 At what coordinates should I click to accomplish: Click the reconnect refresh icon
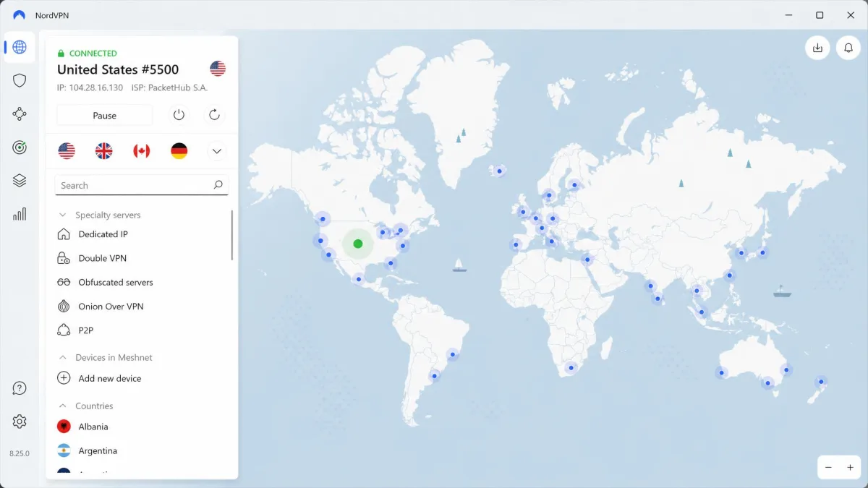(214, 115)
